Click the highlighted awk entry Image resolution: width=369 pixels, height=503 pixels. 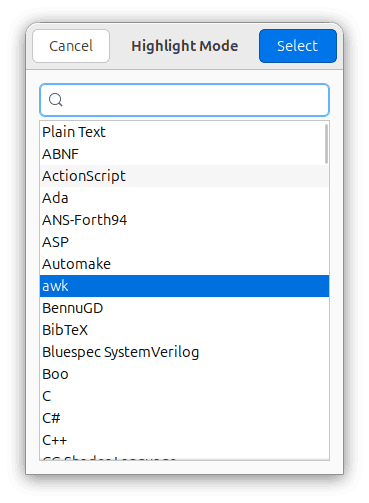pos(184,286)
